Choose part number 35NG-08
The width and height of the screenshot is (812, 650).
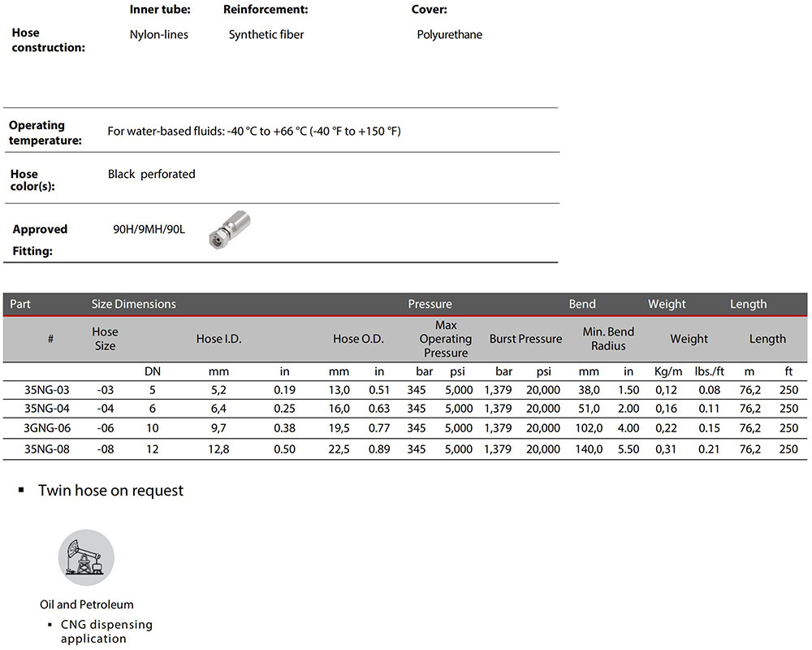pyautogui.click(x=47, y=448)
